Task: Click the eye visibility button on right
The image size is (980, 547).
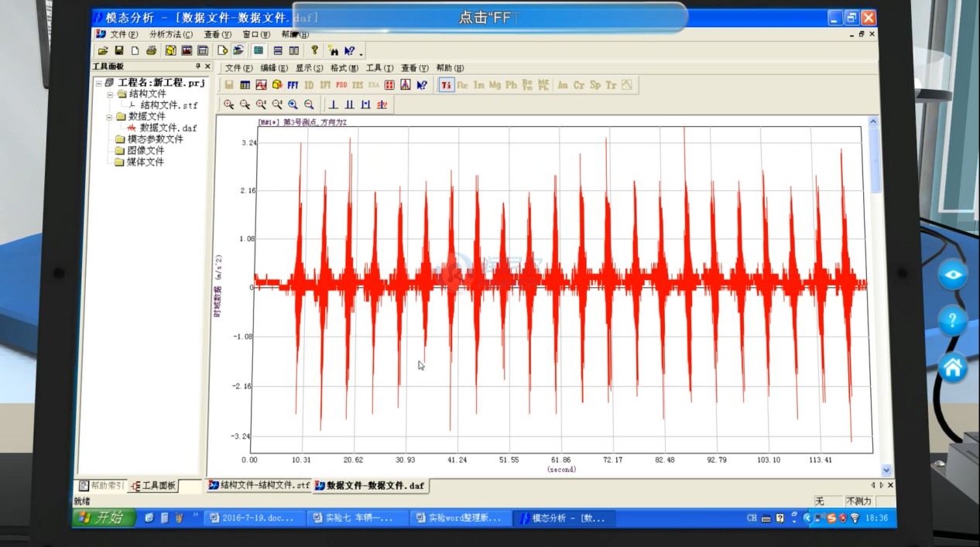Action: point(953,275)
